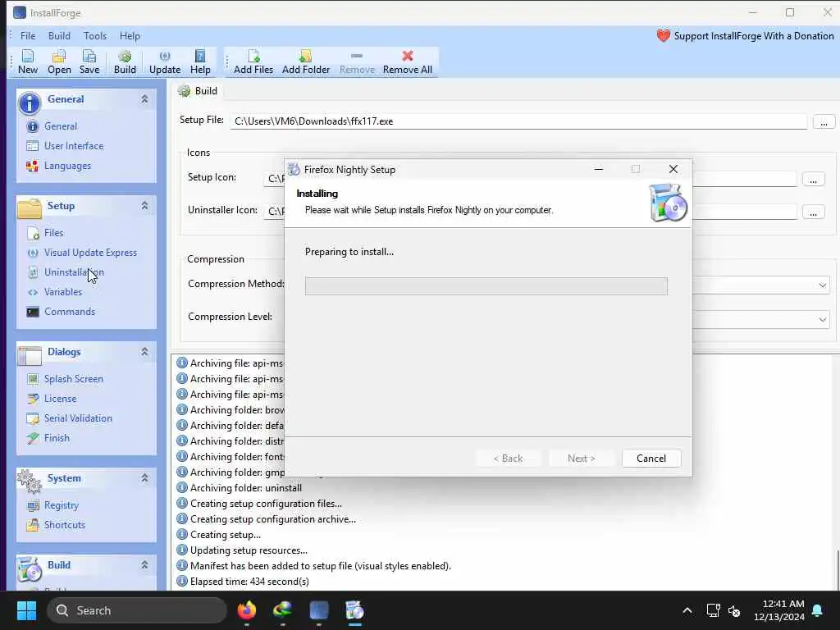Image resolution: width=840 pixels, height=630 pixels.
Task: Click the Save toolbar icon
Action: (x=89, y=62)
